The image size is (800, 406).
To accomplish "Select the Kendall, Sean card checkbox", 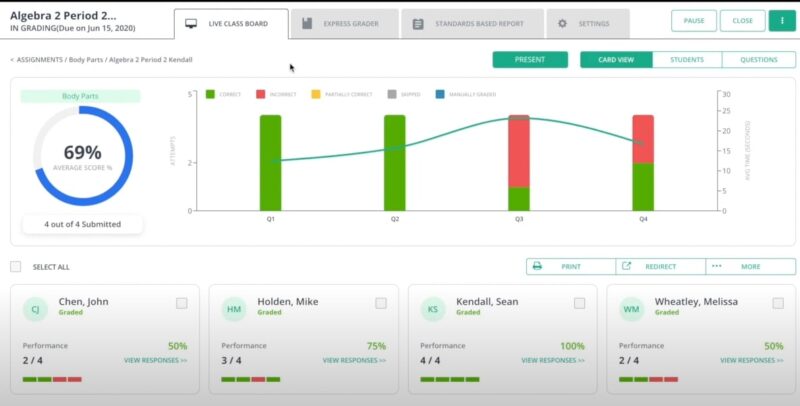I will [x=580, y=303].
